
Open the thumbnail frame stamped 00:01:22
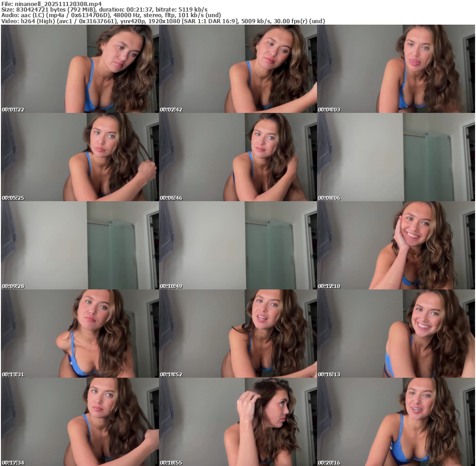pos(79,69)
